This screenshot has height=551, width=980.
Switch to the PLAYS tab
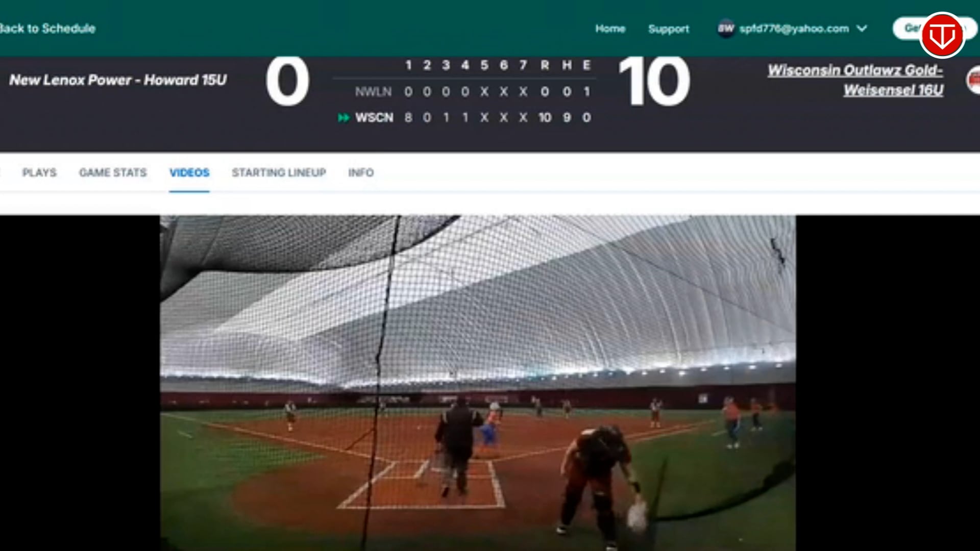39,172
